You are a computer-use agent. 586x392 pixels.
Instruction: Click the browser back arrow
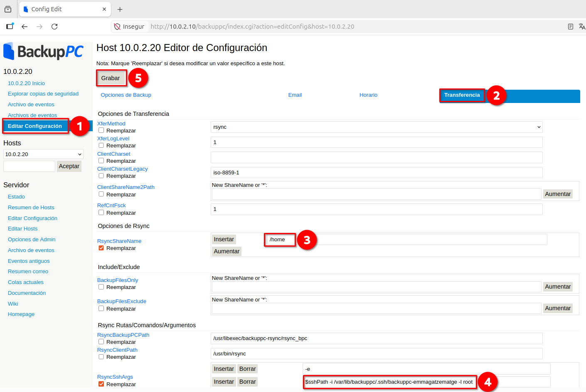pos(25,27)
